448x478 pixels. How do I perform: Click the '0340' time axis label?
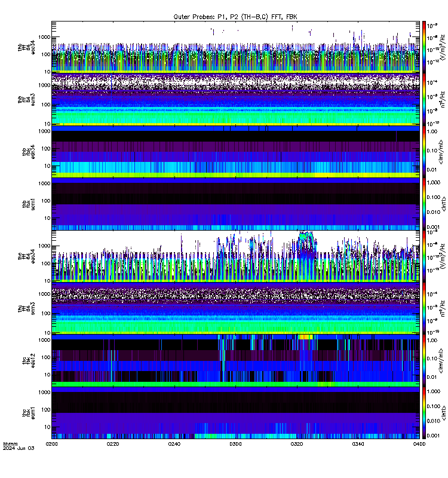coord(358,444)
